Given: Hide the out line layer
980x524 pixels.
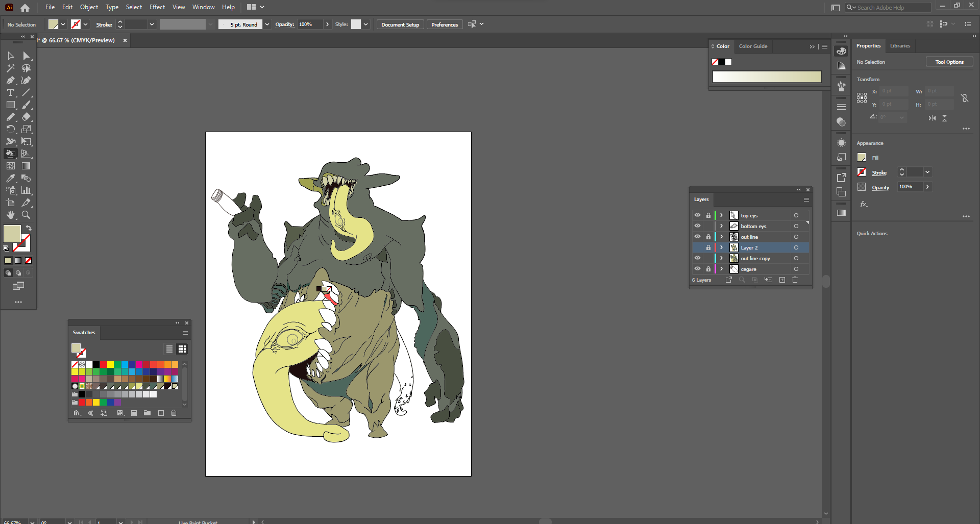Looking at the screenshot, I should click(697, 237).
